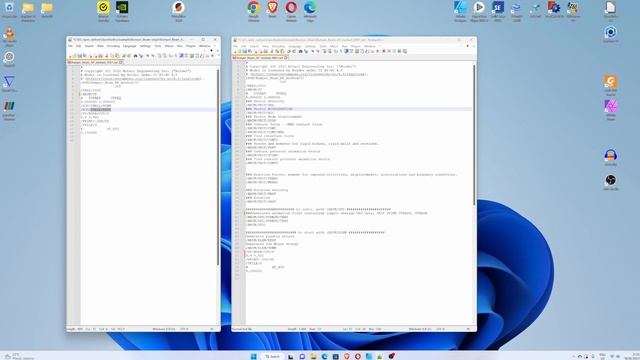Click Undo icon in left Notepad++ toolbar
The height and width of the screenshot is (360, 640).
point(123,56)
